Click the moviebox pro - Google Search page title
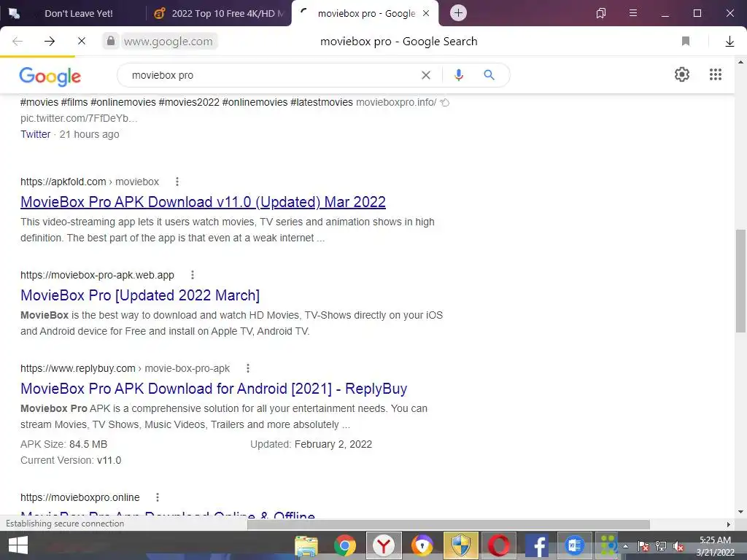The height and width of the screenshot is (560, 747). [x=399, y=42]
